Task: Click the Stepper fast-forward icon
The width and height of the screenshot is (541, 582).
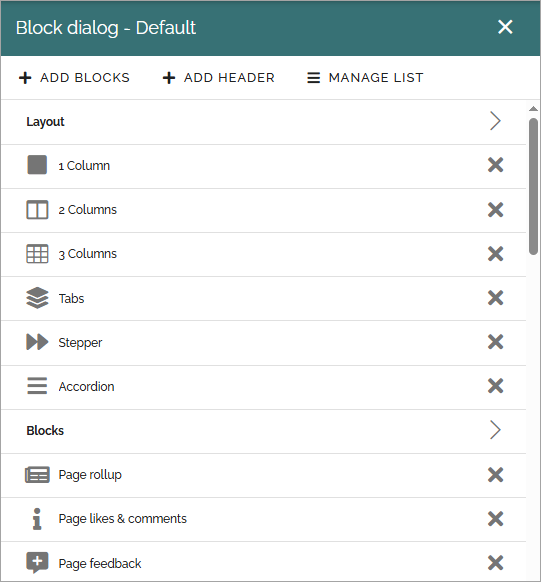Action: coord(37,342)
